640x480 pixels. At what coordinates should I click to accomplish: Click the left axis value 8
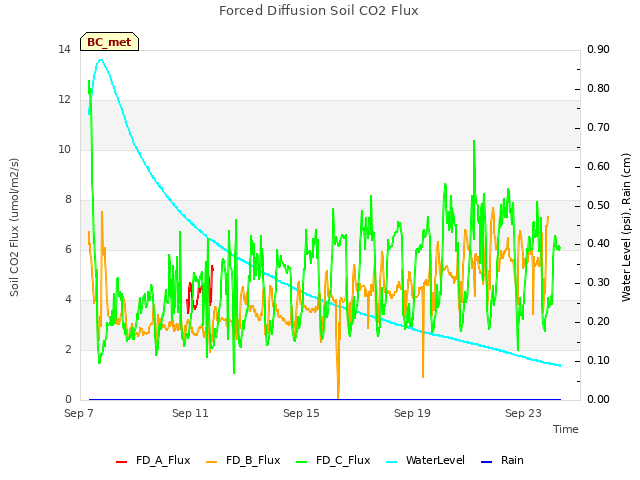pos(68,200)
